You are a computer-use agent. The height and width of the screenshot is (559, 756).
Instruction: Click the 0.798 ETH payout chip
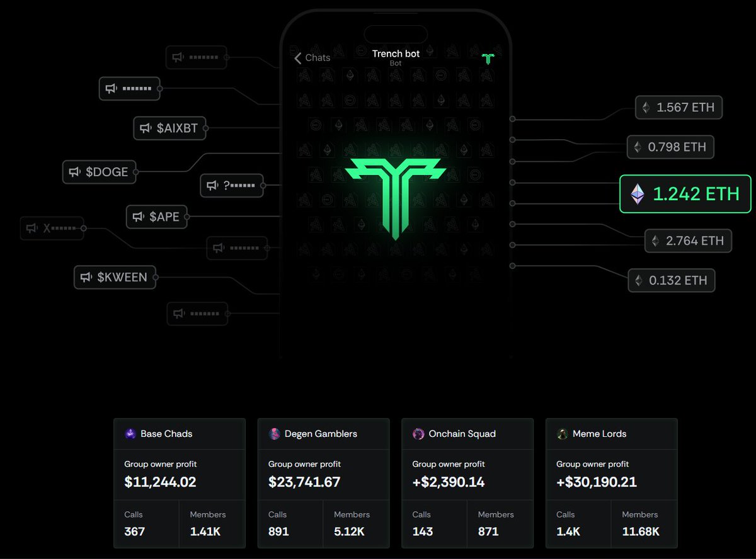click(x=670, y=147)
